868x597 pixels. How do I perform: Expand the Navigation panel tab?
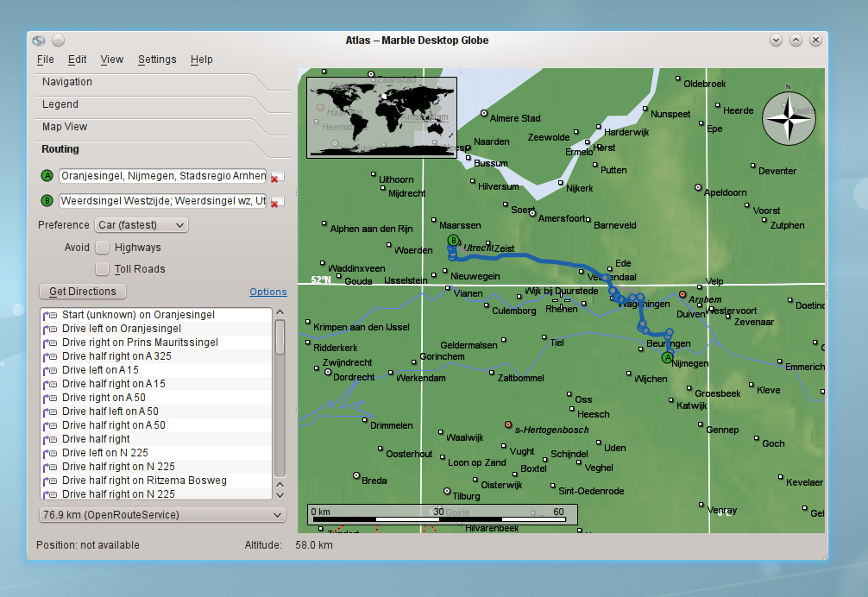(x=67, y=82)
